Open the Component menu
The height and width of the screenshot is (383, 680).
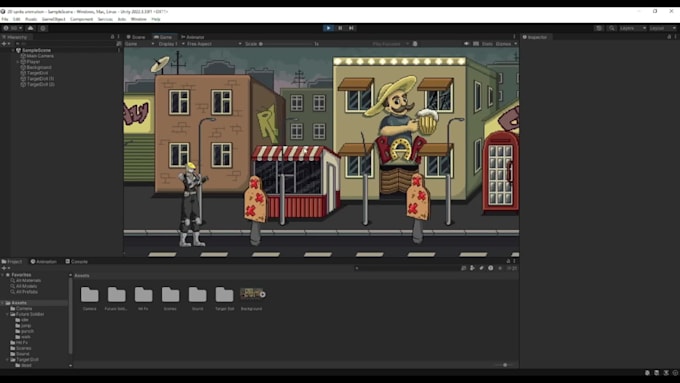coord(82,19)
